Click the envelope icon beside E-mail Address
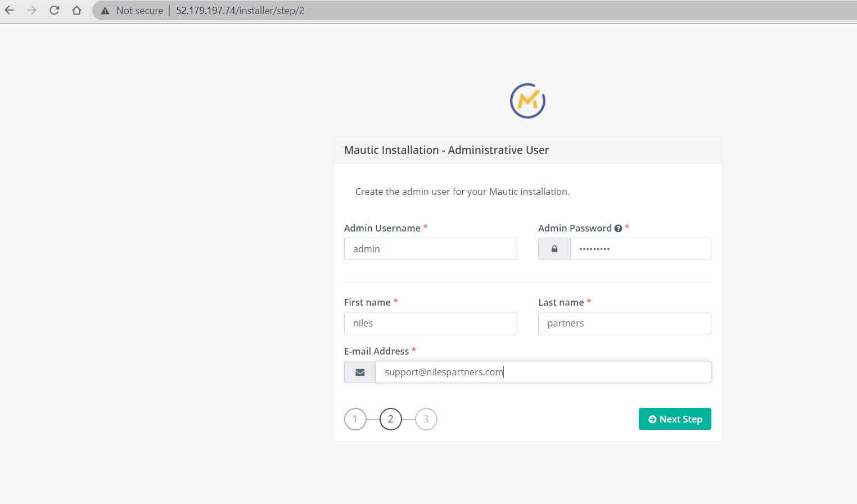The height and width of the screenshot is (504, 857). (x=360, y=373)
